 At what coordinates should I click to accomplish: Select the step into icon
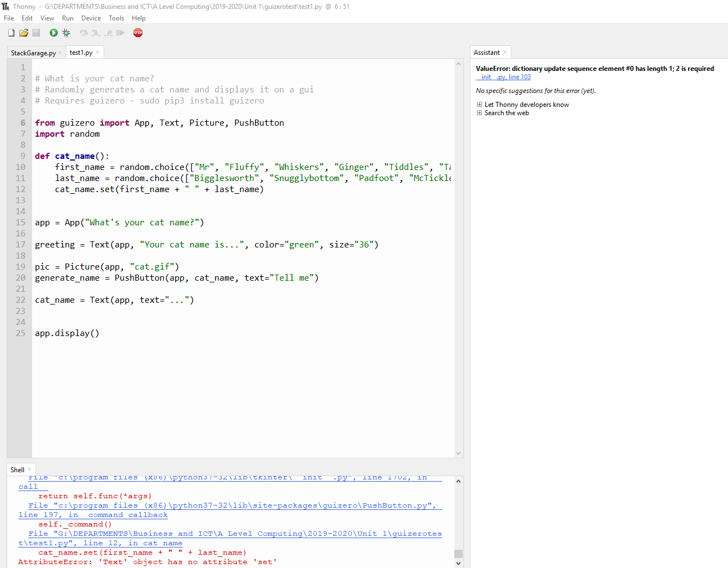point(95,33)
